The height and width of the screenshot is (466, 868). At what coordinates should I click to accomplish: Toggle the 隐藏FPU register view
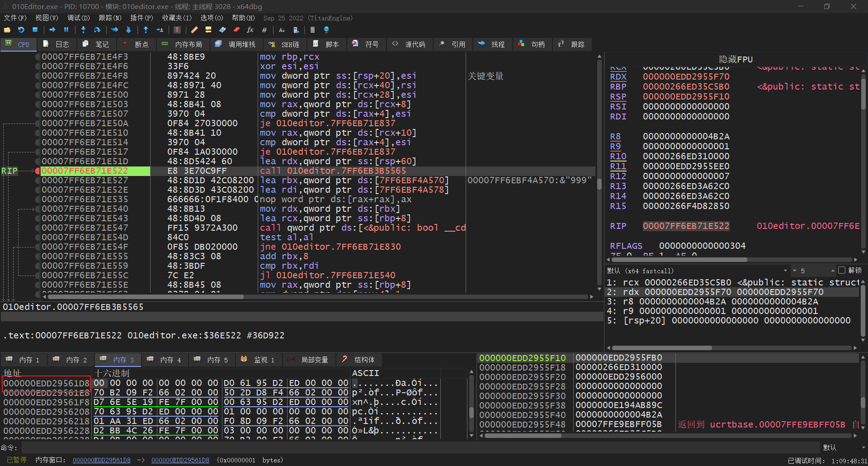tap(736, 59)
